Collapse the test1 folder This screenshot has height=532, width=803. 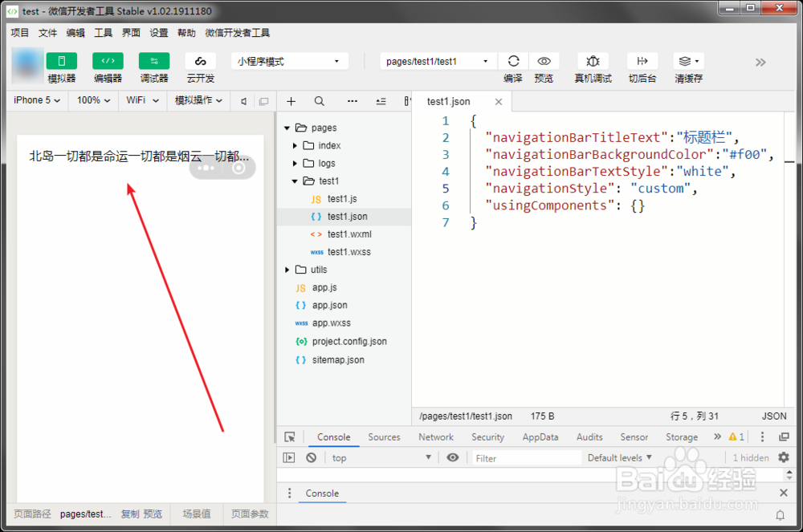click(x=295, y=181)
